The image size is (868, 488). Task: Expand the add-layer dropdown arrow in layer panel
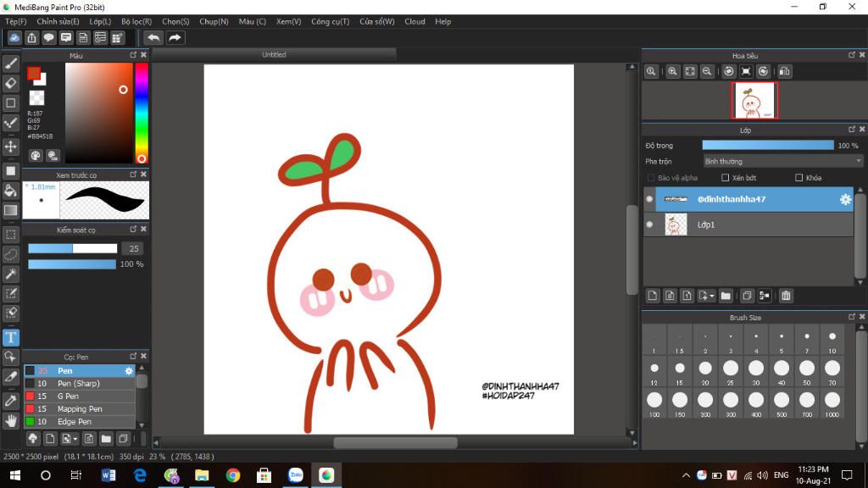(x=711, y=296)
